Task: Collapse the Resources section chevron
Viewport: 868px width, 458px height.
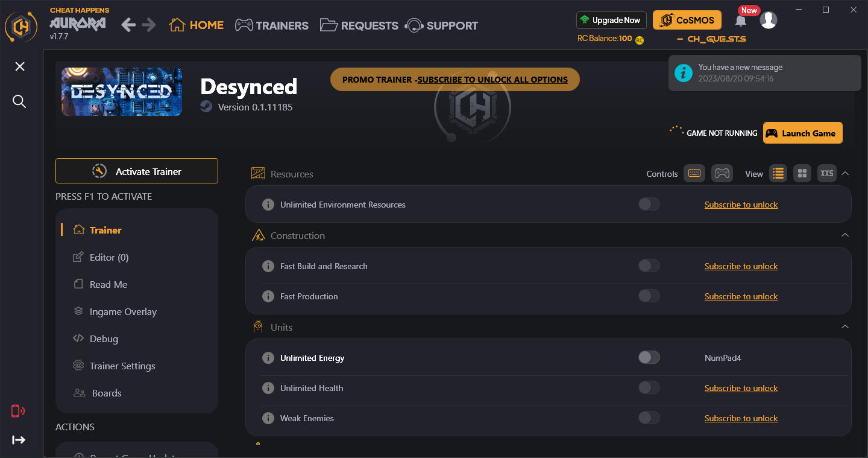Action: pyautogui.click(x=845, y=173)
